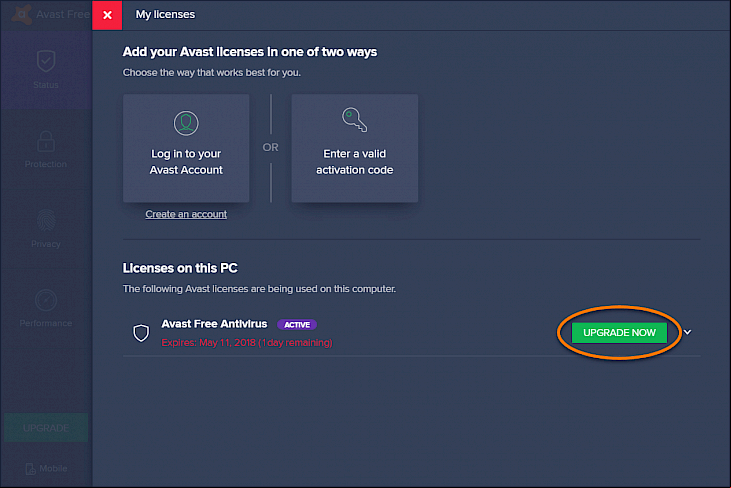
Task: Expand the Avast Free Antivirus license chevron
Action: pyautogui.click(x=687, y=332)
